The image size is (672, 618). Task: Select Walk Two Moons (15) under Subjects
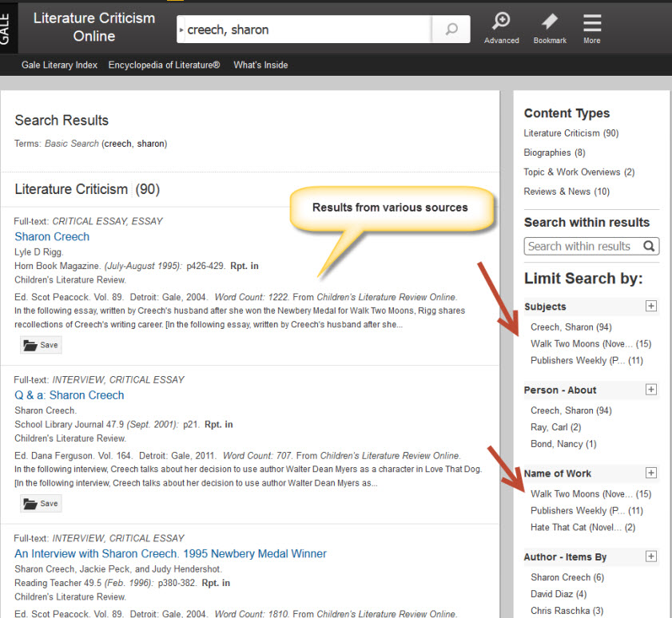[590, 344]
